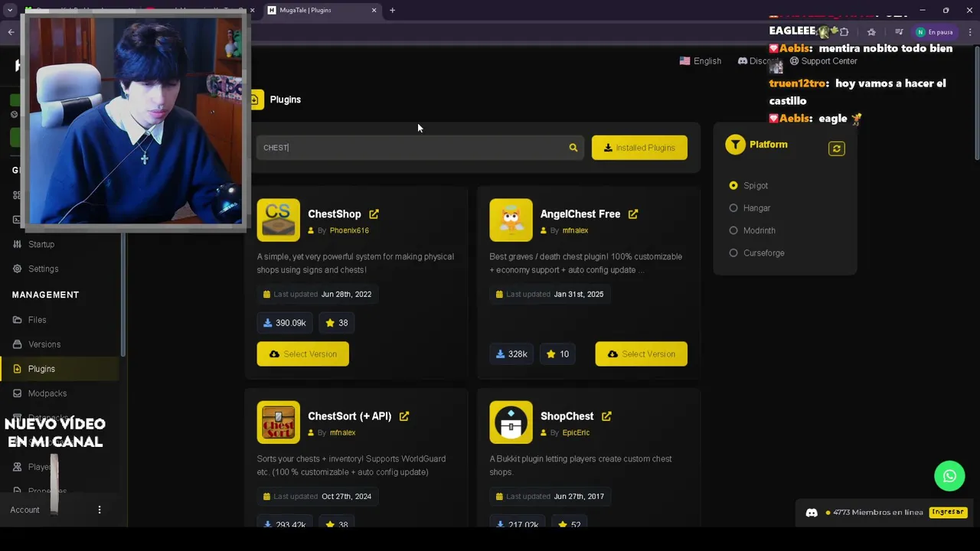Click the ChestShop plugin title
The height and width of the screenshot is (551, 980).
(335, 214)
